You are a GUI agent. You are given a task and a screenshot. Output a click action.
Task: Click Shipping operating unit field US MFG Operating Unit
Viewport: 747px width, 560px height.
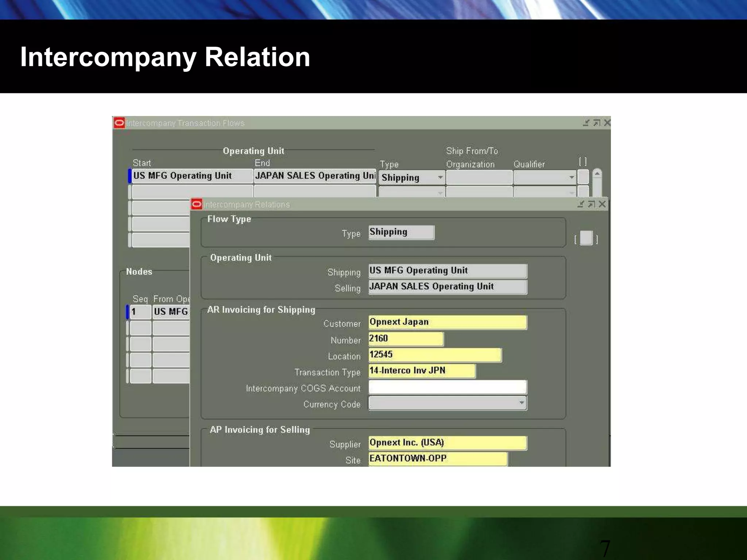tap(448, 271)
